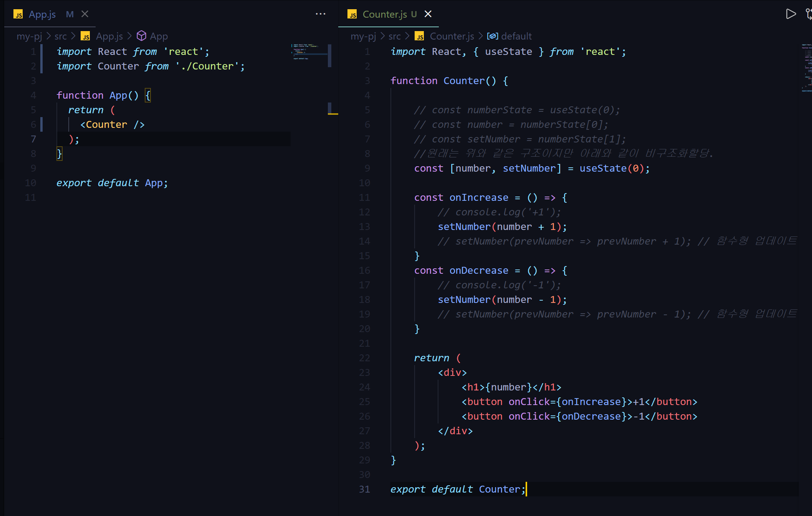This screenshot has width=812, height=516.
Task: Click line number 9 in Counter.js gutter
Action: tap(367, 169)
